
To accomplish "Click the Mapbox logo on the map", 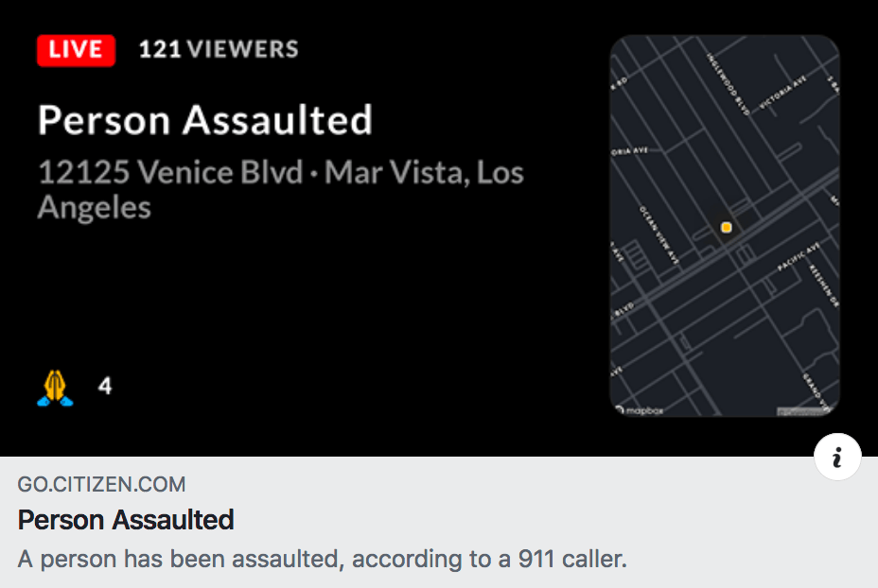I will (x=641, y=410).
